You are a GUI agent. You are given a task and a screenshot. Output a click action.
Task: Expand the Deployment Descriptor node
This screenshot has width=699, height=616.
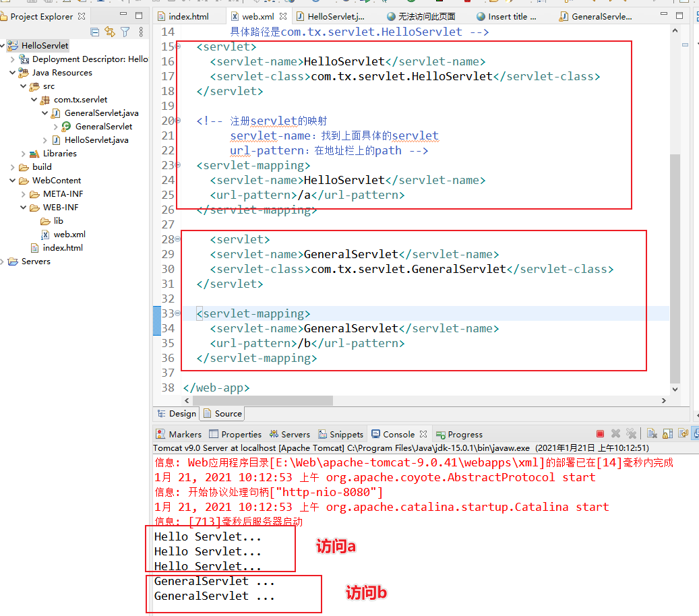(13, 59)
